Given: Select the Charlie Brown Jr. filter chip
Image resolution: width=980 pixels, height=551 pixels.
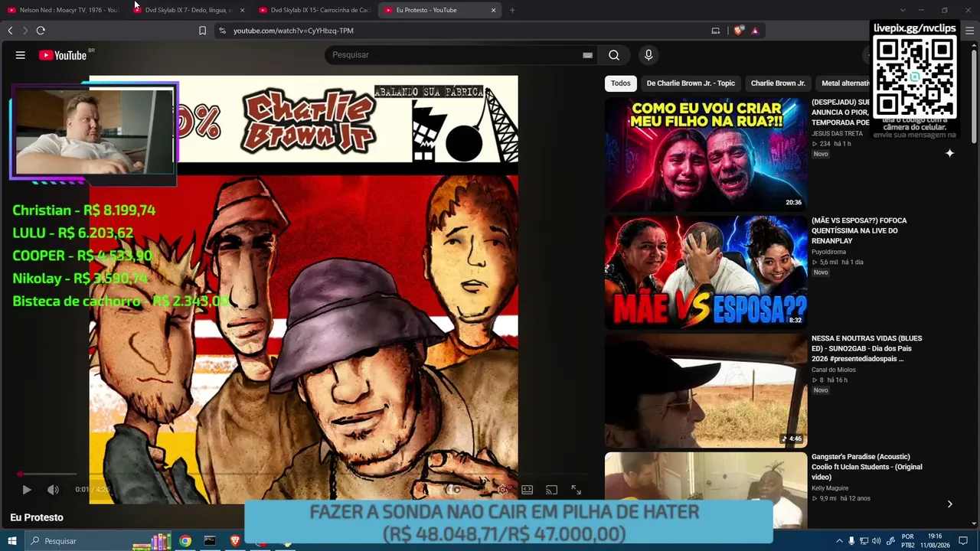Looking at the screenshot, I should [778, 83].
